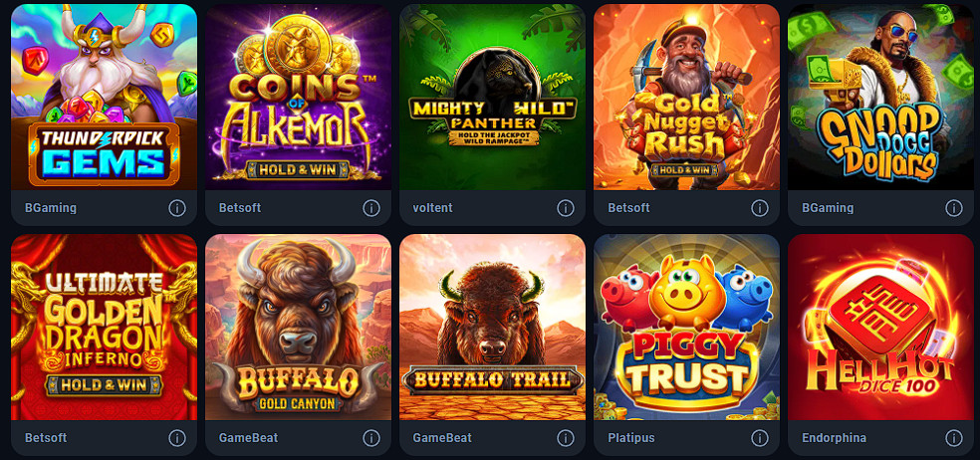Click Endorphina provider label
This screenshot has width=980, height=460.
coord(834,438)
